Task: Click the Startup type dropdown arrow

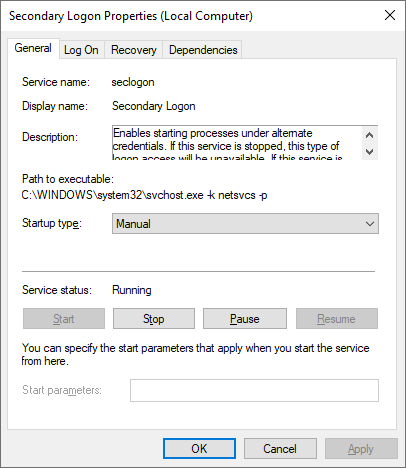Action: (x=370, y=224)
